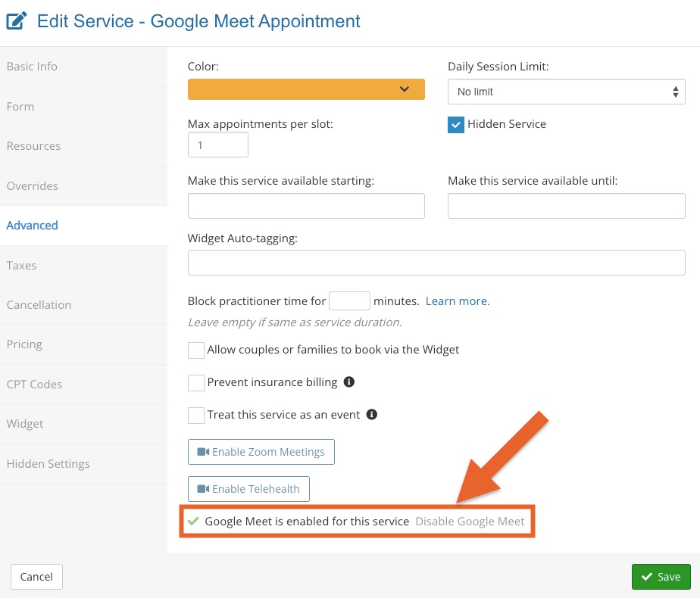Select the Advanced tab

click(83, 226)
